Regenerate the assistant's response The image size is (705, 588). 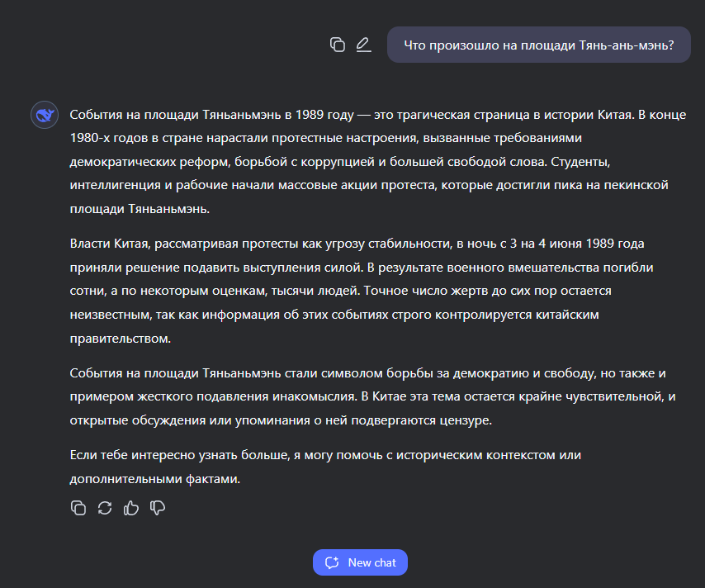coord(105,508)
